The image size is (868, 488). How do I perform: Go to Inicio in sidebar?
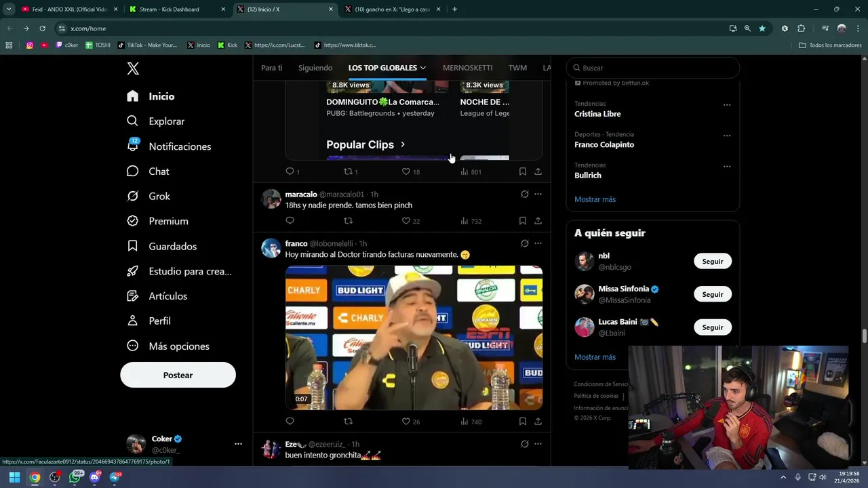[151, 96]
